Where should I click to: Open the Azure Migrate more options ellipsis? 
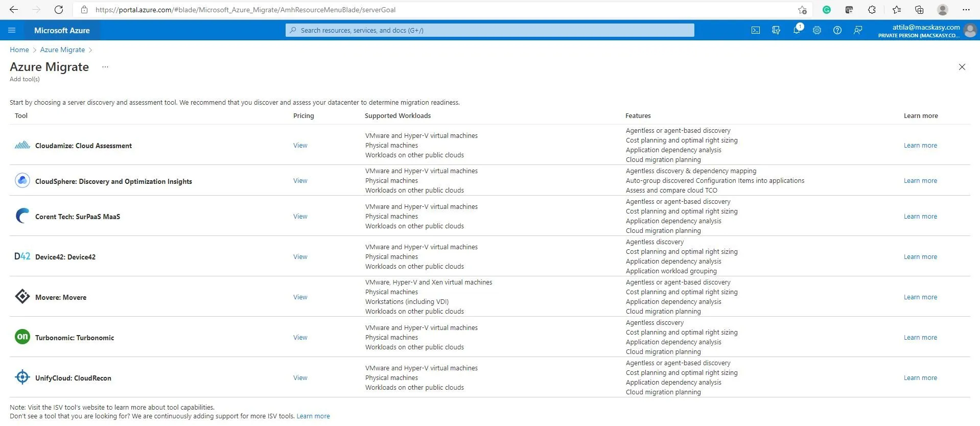pos(105,67)
